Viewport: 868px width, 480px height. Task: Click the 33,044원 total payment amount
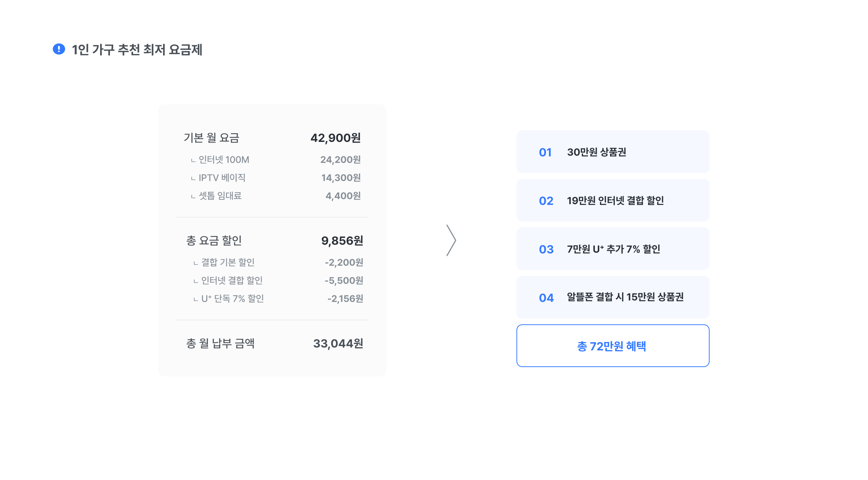tap(338, 344)
